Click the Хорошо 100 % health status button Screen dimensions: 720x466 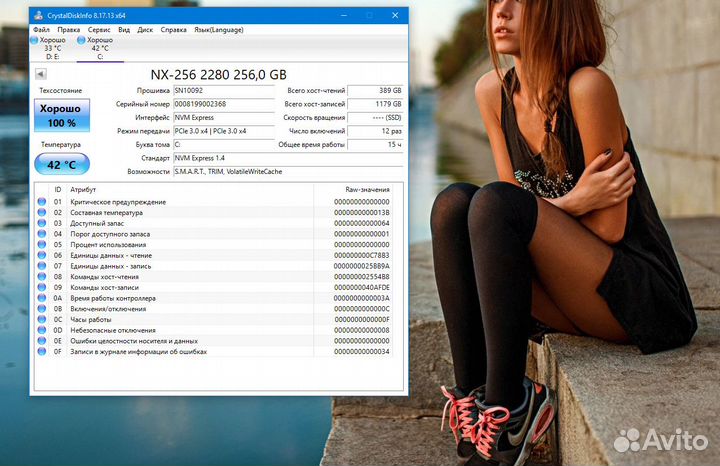pos(62,115)
